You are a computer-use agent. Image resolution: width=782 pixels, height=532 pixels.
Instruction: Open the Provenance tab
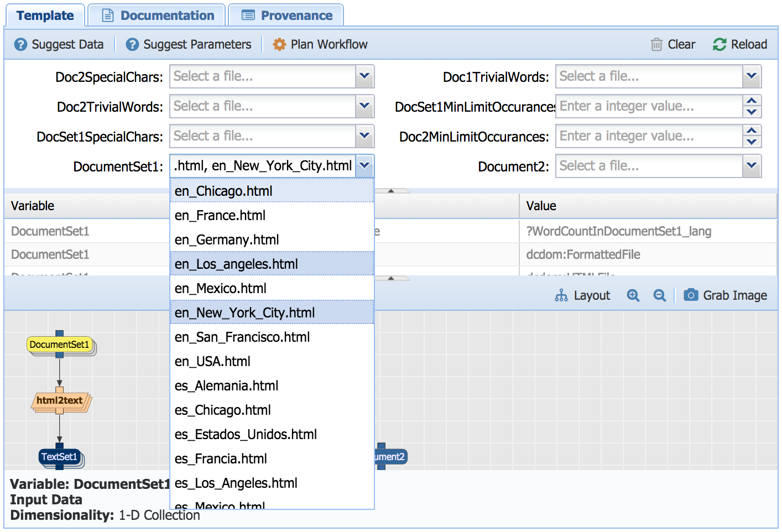(x=286, y=15)
